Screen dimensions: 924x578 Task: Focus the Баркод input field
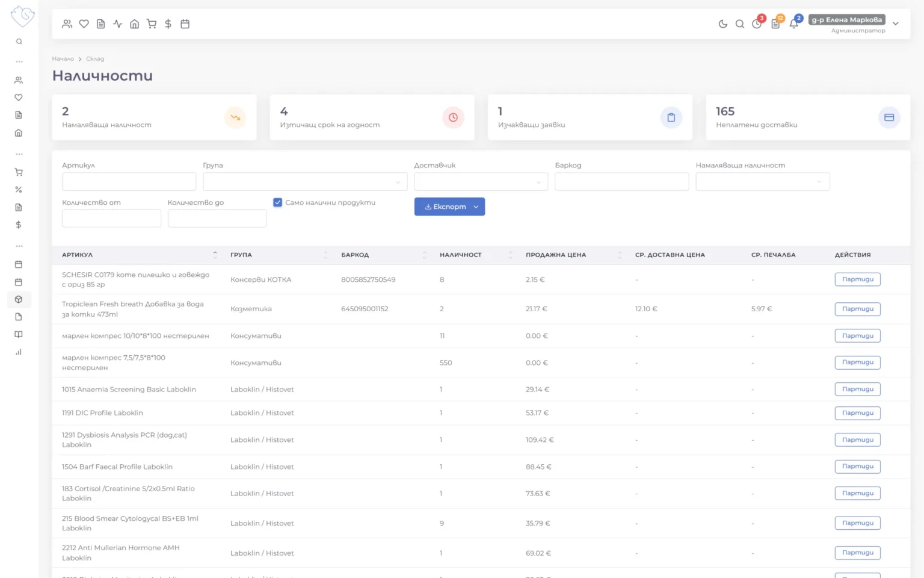point(621,182)
